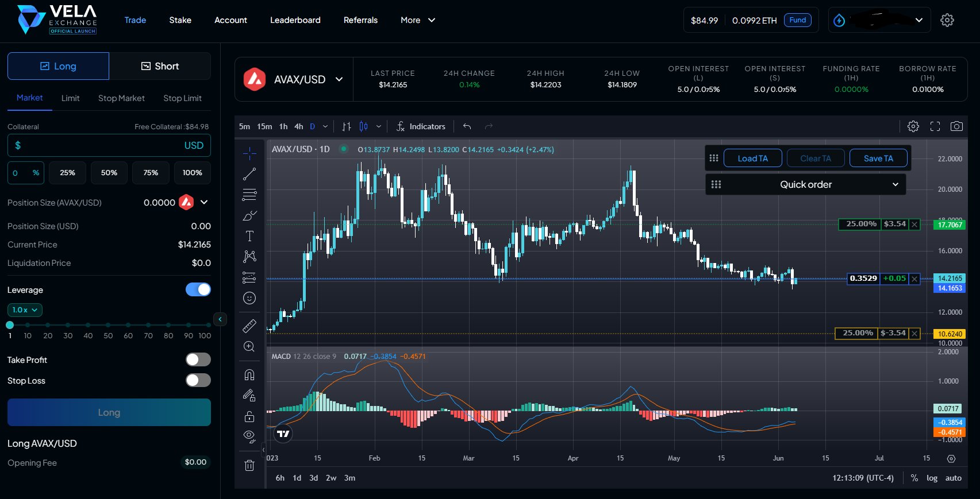Screen dimensions: 980x499
Task: Open the Stake page
Action: (180, 20)
